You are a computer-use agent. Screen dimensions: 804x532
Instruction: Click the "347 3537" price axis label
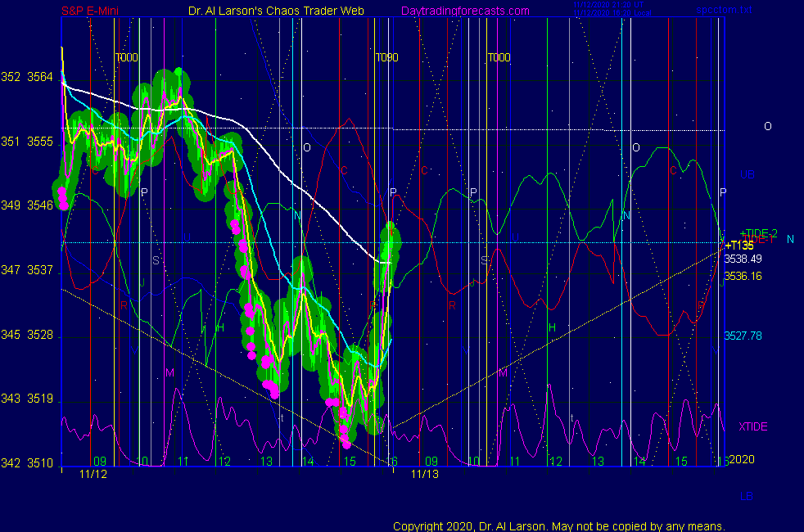pyautogui.click(x=27, y=270)
